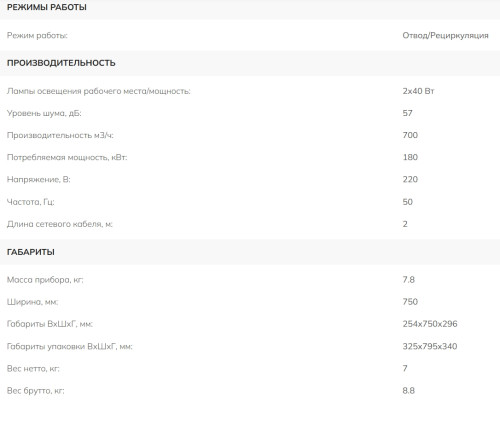
Task: Select the Частота, Гц label
Action: pos(30,202)
